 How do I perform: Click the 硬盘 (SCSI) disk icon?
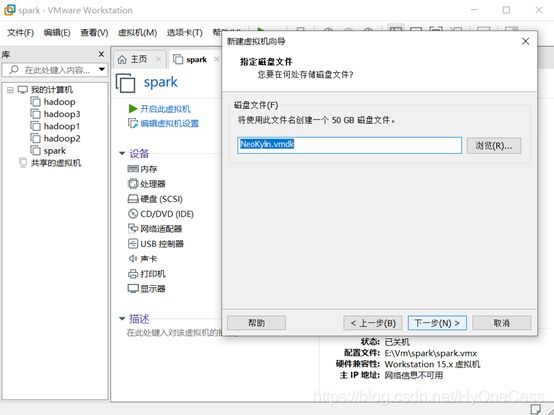tap(133, 199)
